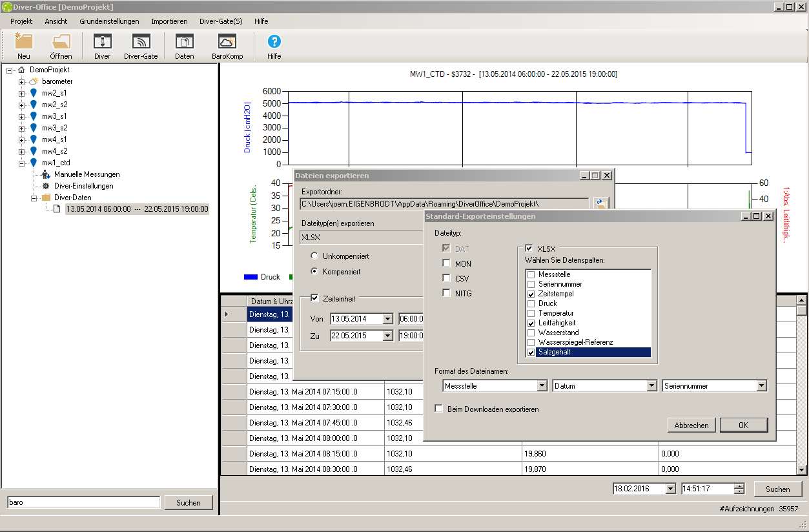Click the Abbrechen button
Screen dimensions: 809x532
691,425
